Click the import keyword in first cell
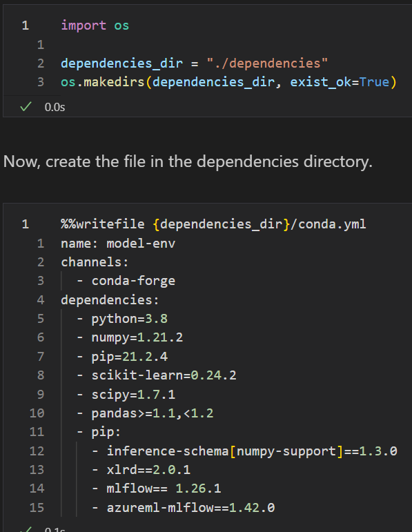 84,26
